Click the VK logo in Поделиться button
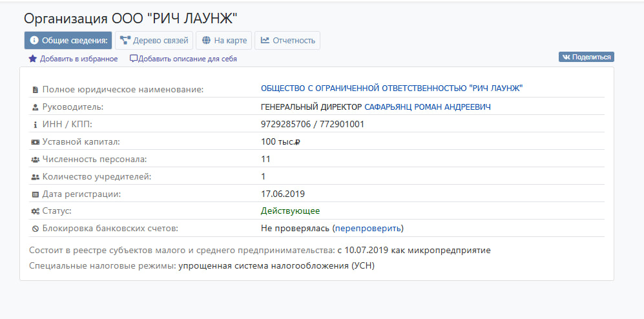Viewport: 644px width, 319px height. pos(566,57)
